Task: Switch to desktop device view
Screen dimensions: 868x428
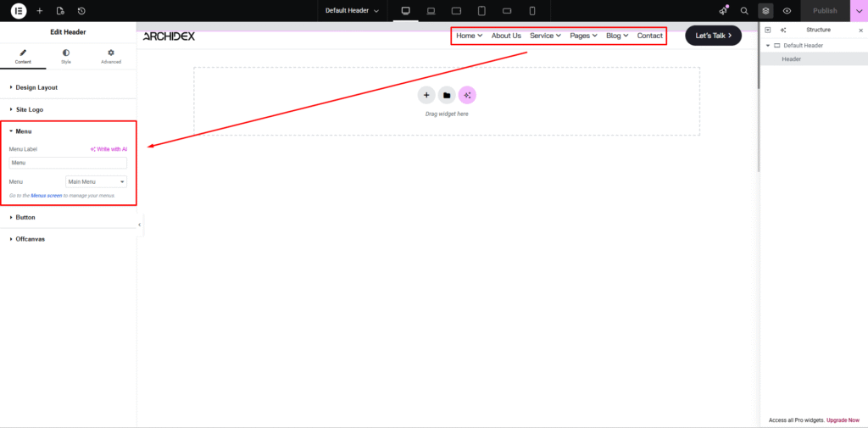Action: click(x=405, y=11)
